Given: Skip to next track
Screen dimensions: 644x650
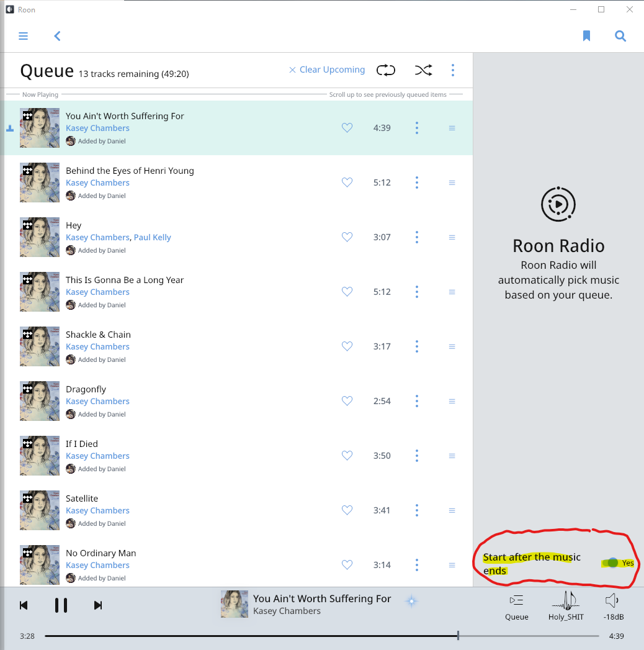Looking at the screenshot, I should 98,605.
